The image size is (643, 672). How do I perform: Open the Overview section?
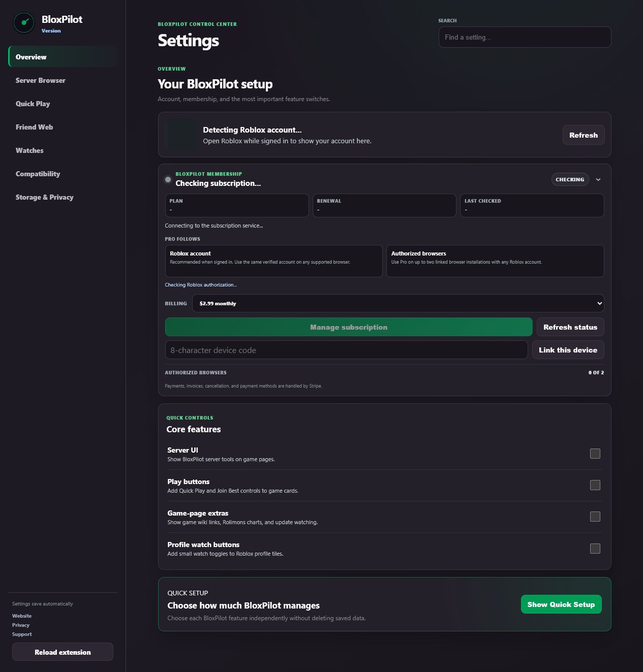63,57
